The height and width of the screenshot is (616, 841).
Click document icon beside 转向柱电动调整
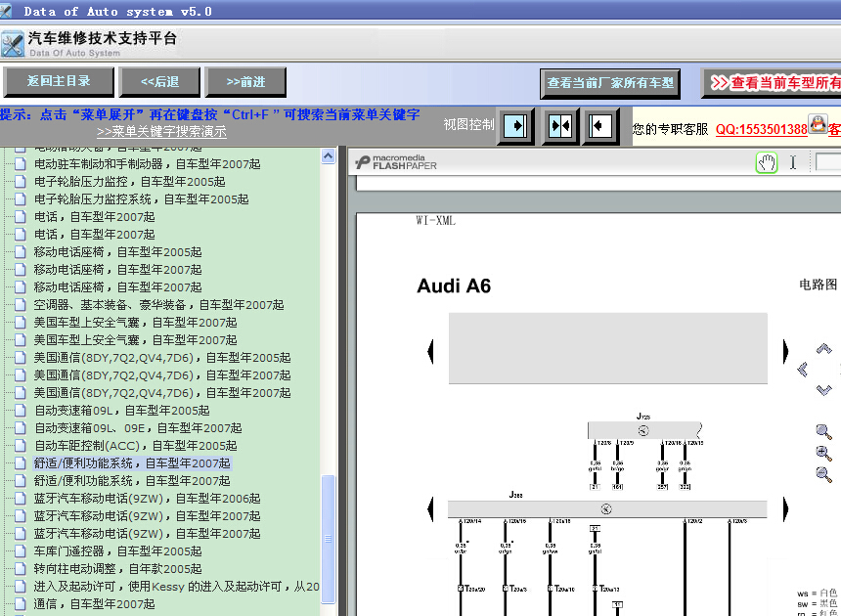(20, 569)
